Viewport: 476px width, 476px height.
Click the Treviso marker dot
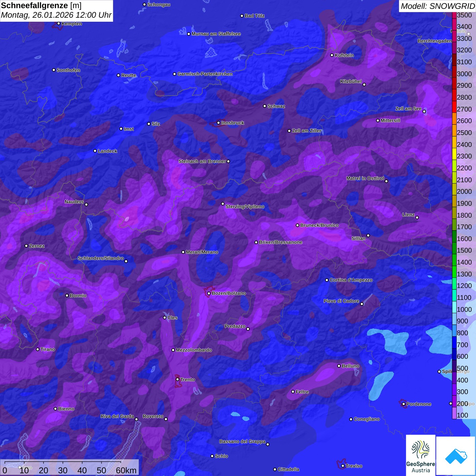click(343, 466)
